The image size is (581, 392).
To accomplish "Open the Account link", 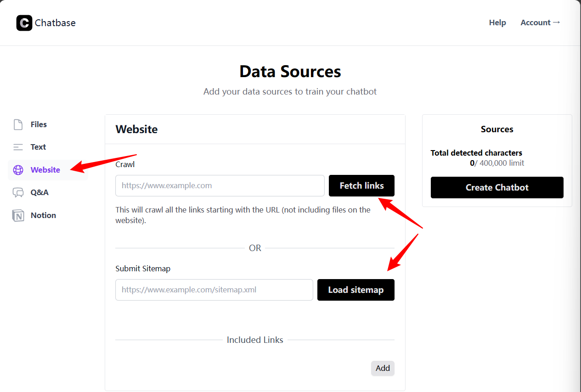I will tap(540, 22).
